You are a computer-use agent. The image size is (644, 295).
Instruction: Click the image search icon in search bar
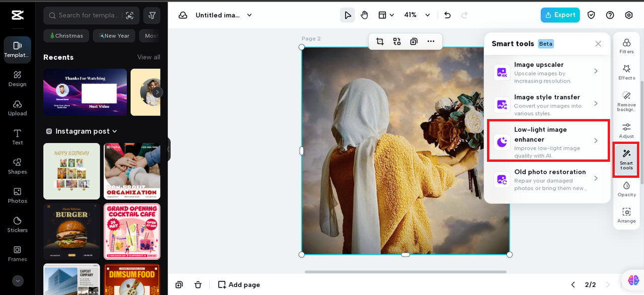pos(130,16)
